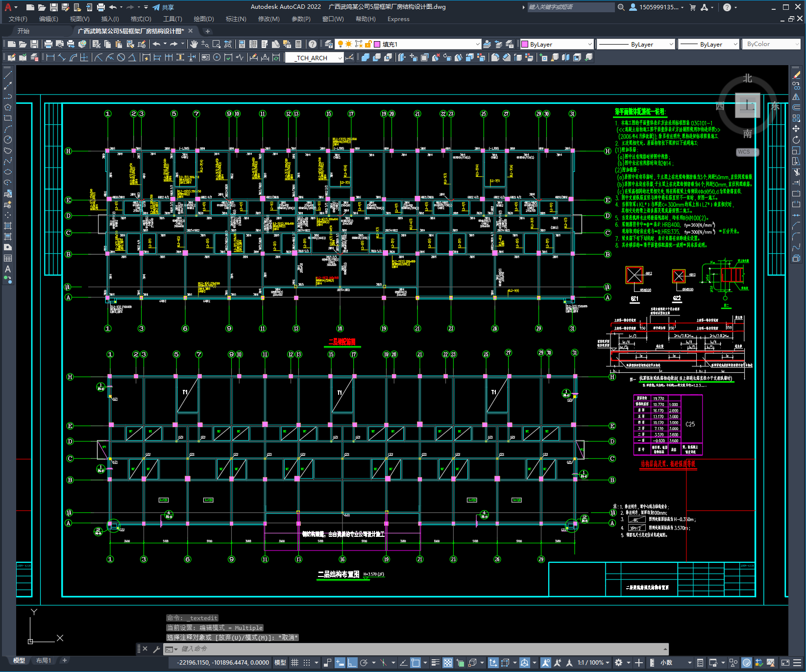Select the Line tool in draw toolbar
806x672 pixels.
(x=8, y=75)
